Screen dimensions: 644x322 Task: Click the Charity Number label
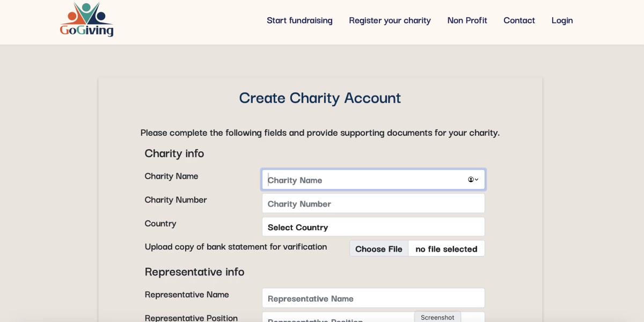[175, 200]
